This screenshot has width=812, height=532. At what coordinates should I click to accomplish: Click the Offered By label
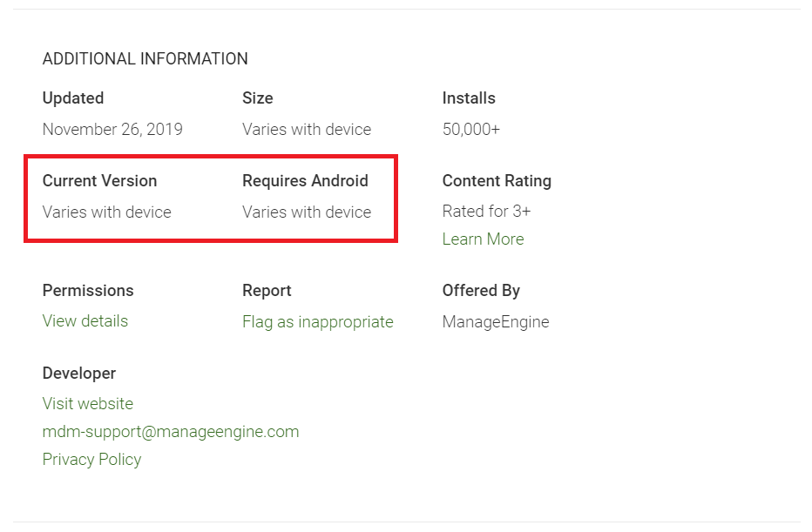point(481,291)
